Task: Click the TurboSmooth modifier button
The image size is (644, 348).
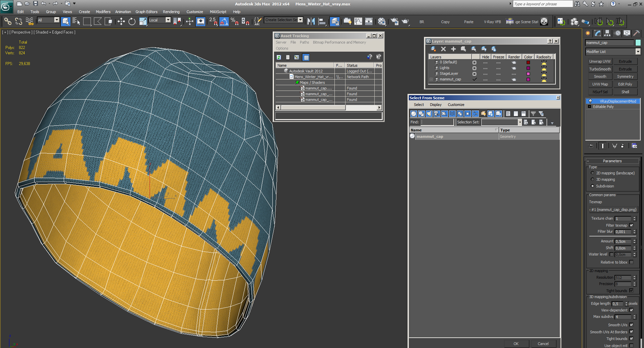Action: 600,69
